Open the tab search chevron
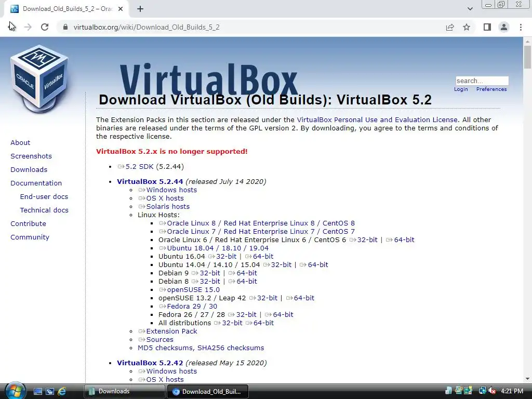The width and height of the screenshot is (532, 399). tap(470, 9)
